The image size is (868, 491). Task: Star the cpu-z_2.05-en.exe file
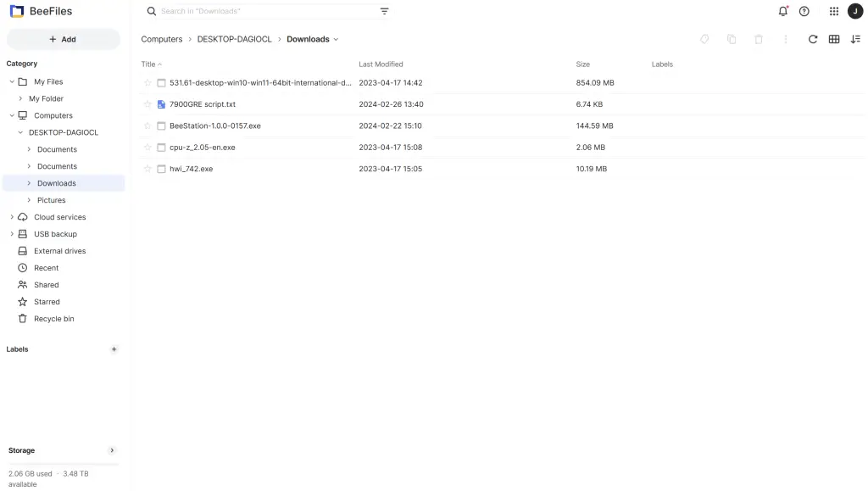pos(147,148)
